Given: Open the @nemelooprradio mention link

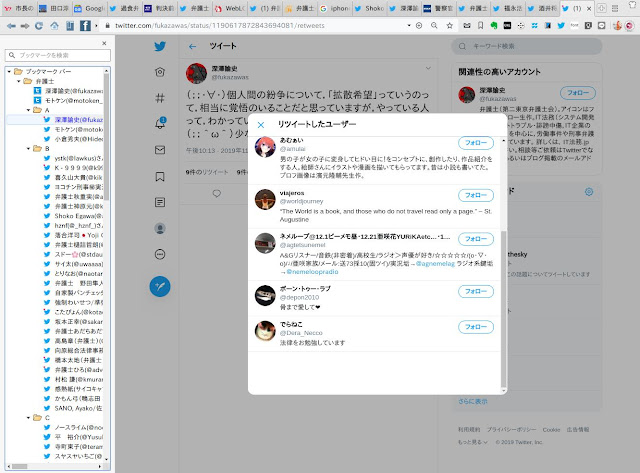Looking at the screenshot, I should pyautogui.click(x=312, y=272).
